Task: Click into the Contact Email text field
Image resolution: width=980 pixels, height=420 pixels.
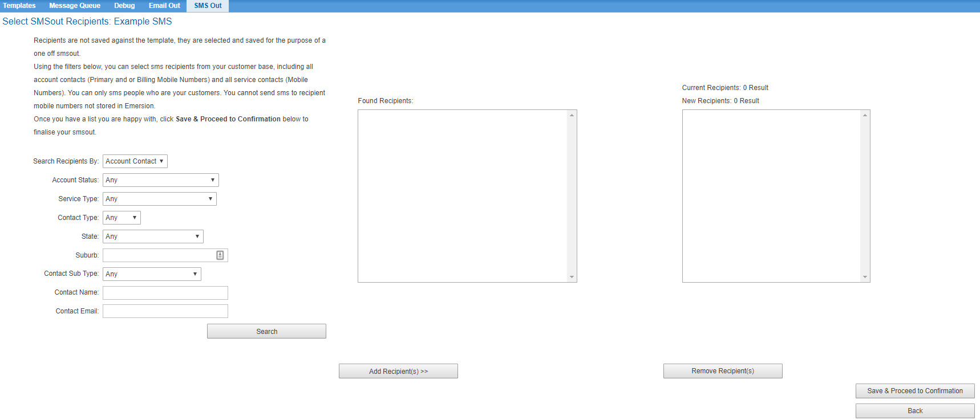Action: (165, 311)
